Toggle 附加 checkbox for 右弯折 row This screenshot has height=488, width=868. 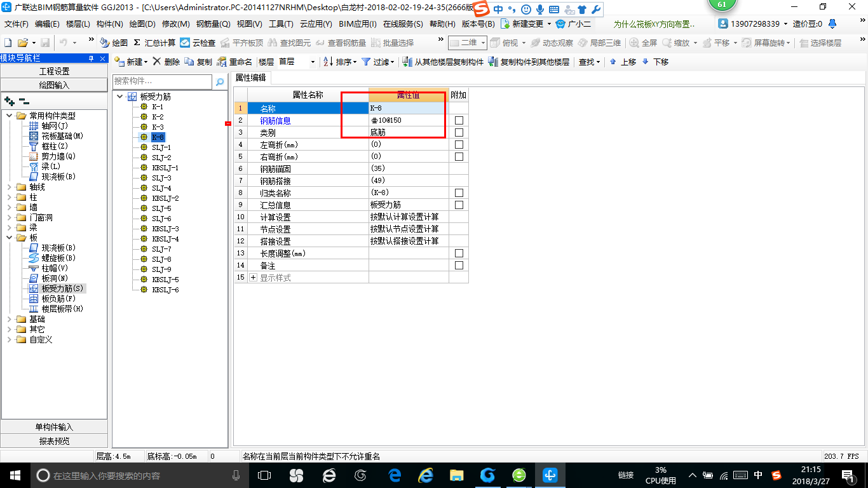coord(459,156)
